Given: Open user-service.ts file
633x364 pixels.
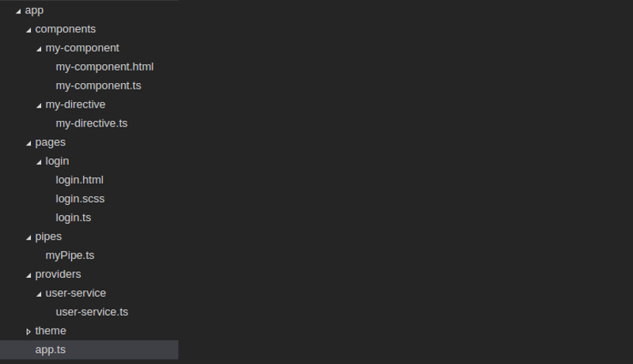Looking at the screenshot, I should click(x=92, y=312).
